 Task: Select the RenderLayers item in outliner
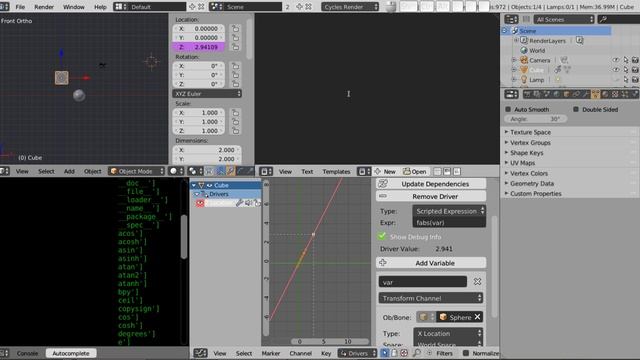547,41
